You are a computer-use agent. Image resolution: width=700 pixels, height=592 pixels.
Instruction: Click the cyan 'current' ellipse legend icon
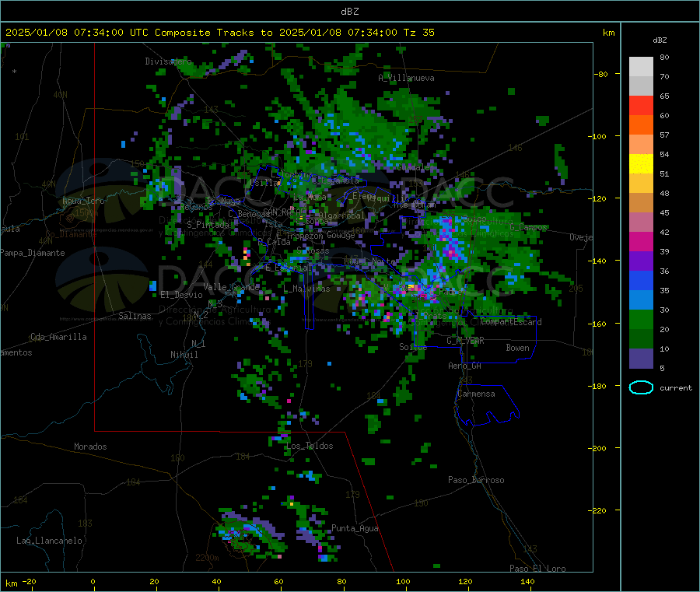coord(641,387)
